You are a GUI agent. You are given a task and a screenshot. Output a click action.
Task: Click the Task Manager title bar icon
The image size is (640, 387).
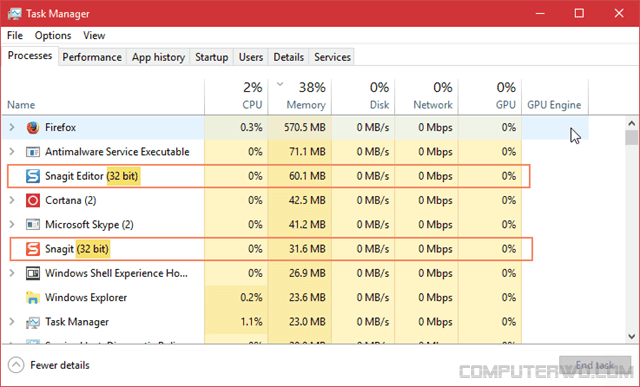point(14,13)
